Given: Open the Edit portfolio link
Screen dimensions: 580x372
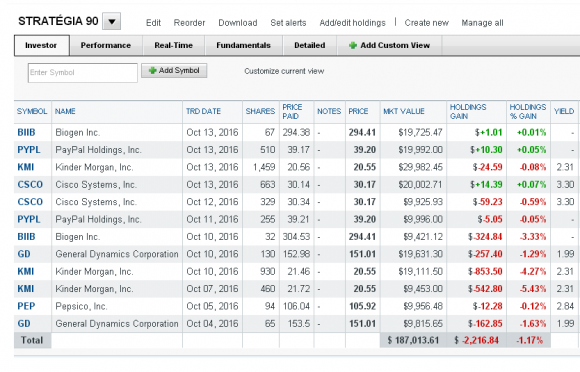Looking at the screenshot, I should click(153, 23).
